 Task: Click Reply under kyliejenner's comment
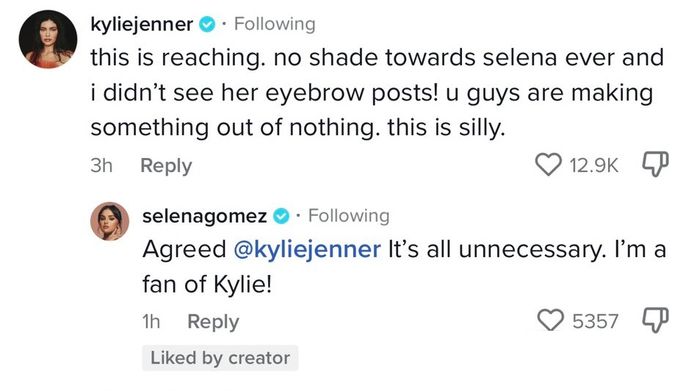click(166, 166)
